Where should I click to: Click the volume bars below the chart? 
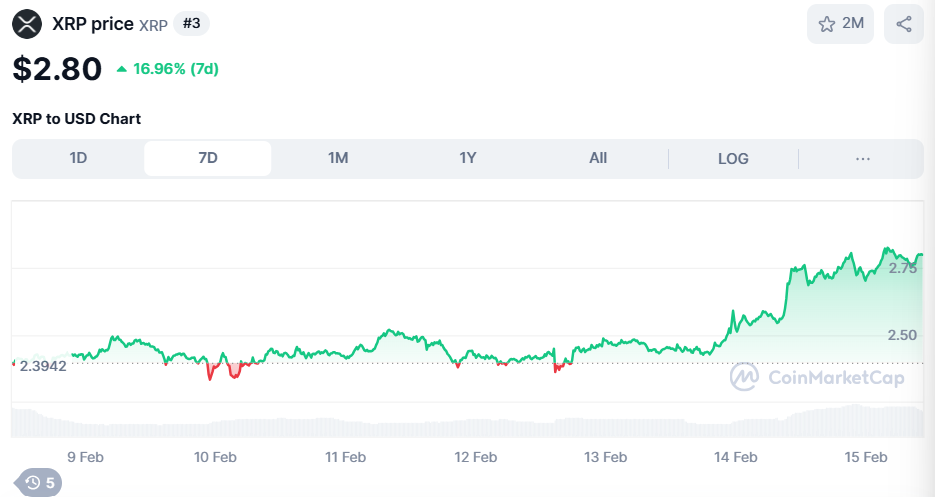[467, 423]
